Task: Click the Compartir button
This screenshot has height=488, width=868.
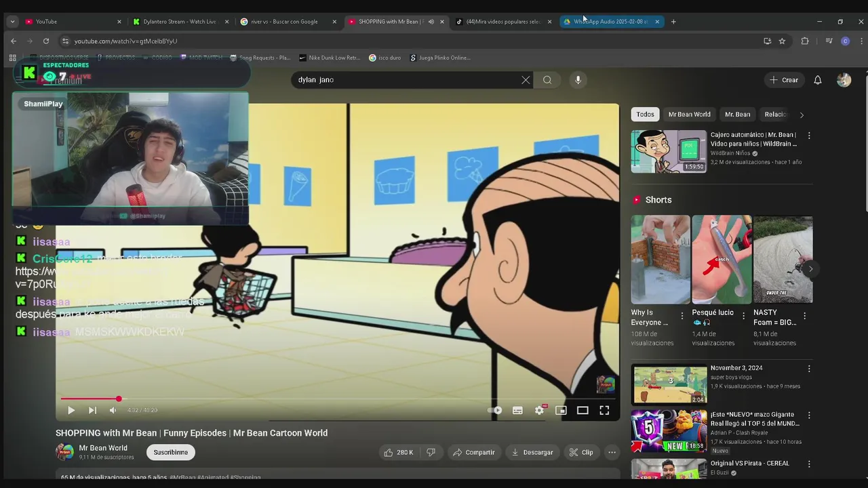Action: [x=473, y=452]
